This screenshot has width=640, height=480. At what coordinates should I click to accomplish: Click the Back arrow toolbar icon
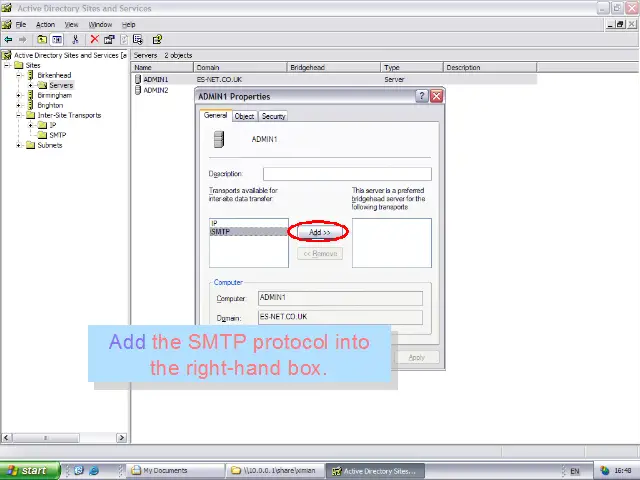point(8,40)
